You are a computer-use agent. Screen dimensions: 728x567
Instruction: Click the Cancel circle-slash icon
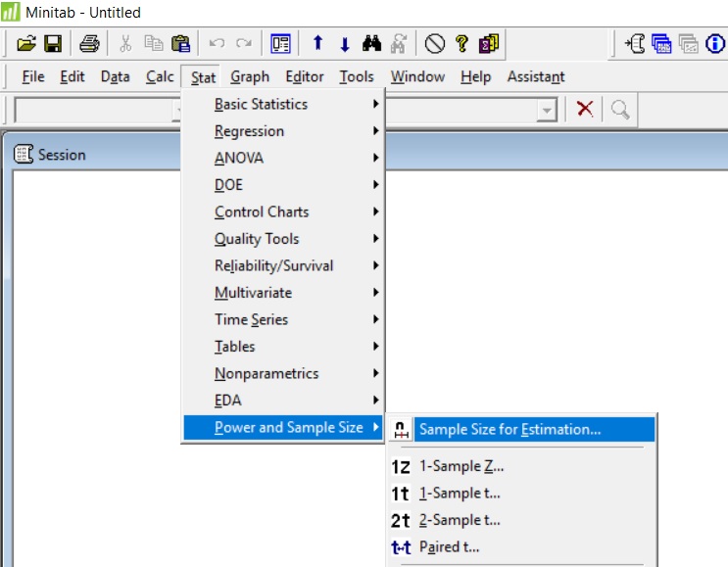pos(435,44)
